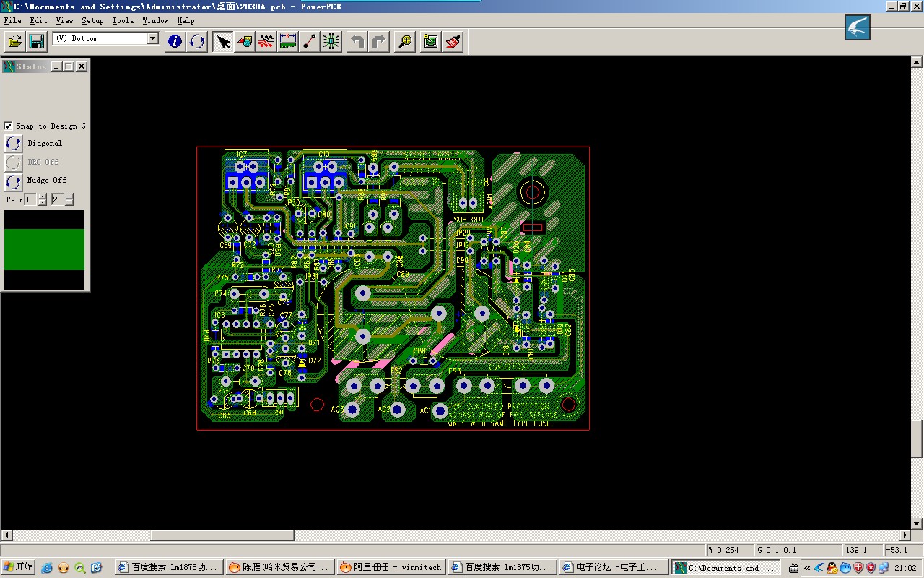Activate the Select mode arrow tool
This screenshot has width=924, height=578.
coord(223,41)
